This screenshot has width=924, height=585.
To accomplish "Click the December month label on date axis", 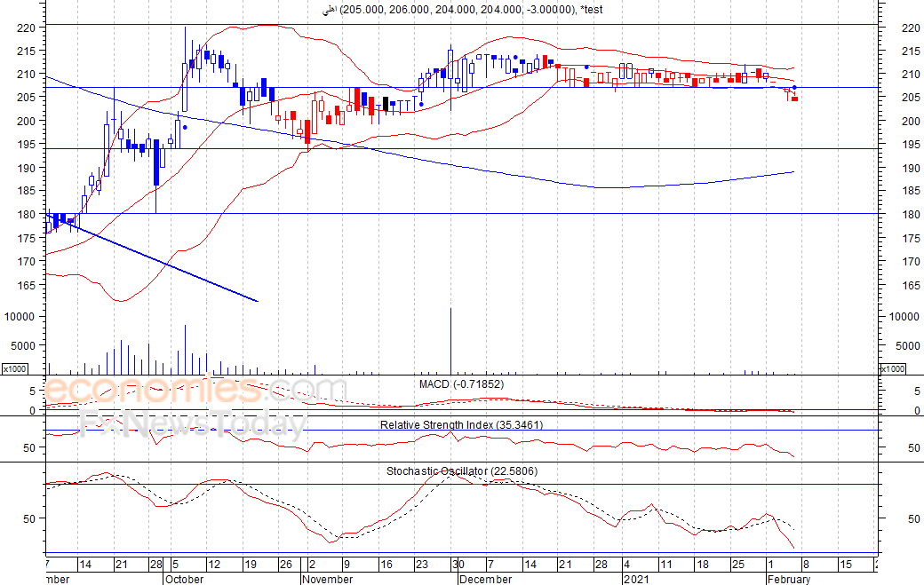I will (485, 579).
